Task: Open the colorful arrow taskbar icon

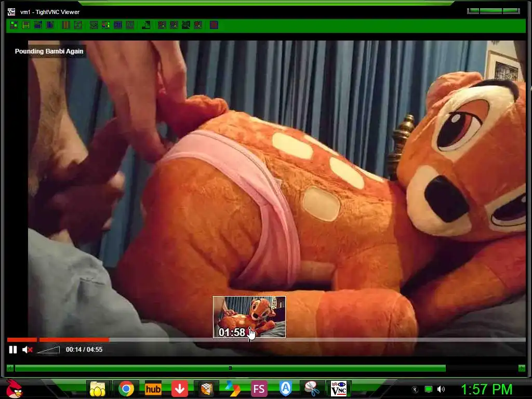Action: (233, 389)
